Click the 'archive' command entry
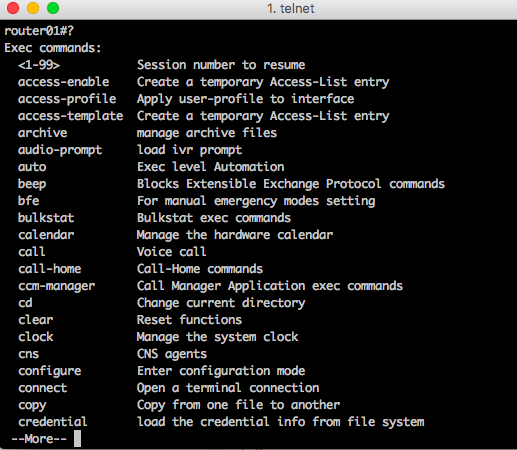Image resolution: width=517 pixels, height=450 pixels. tap(43, 133)
